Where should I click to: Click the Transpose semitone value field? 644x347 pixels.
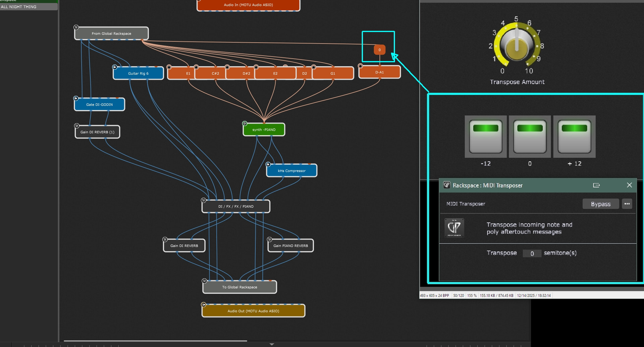[x=532, y=253]
